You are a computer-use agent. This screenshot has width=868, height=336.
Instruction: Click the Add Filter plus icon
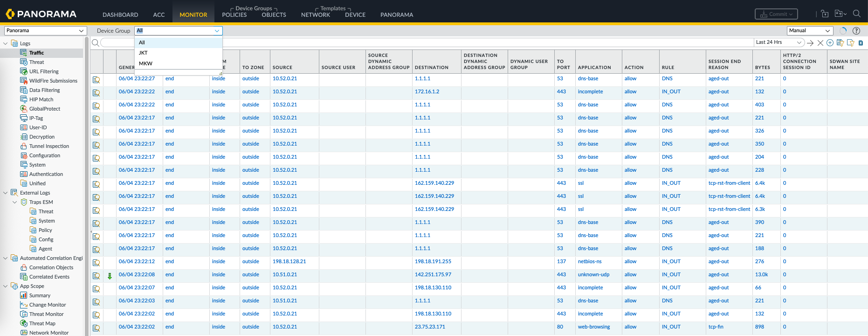(x=830, y=43)
